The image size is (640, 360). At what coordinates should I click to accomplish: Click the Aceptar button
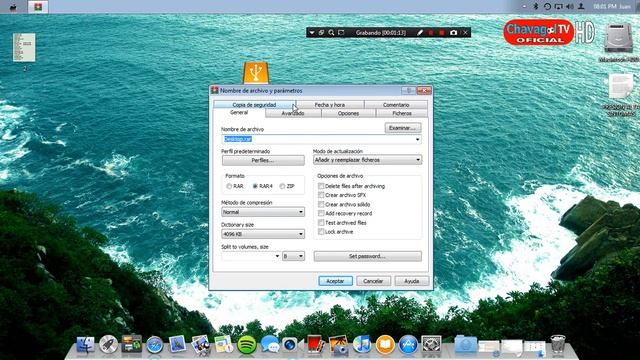point(335,281)
